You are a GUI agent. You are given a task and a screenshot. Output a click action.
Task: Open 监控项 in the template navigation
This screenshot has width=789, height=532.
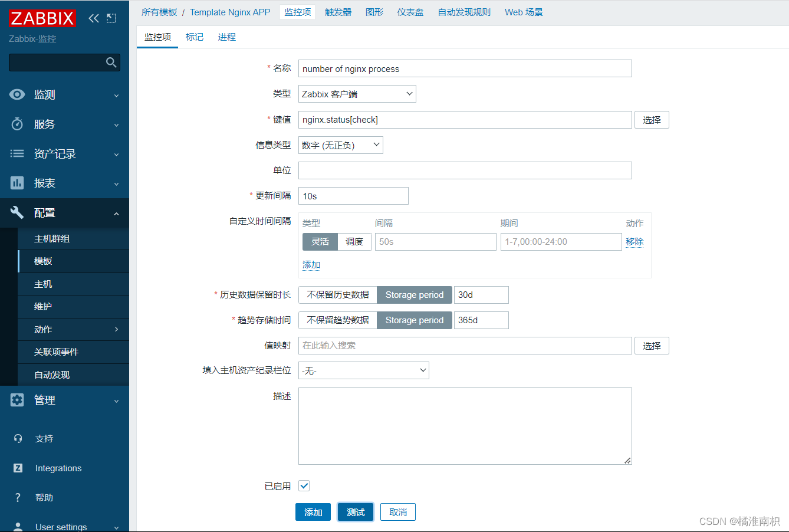click(x=298, y=12)
